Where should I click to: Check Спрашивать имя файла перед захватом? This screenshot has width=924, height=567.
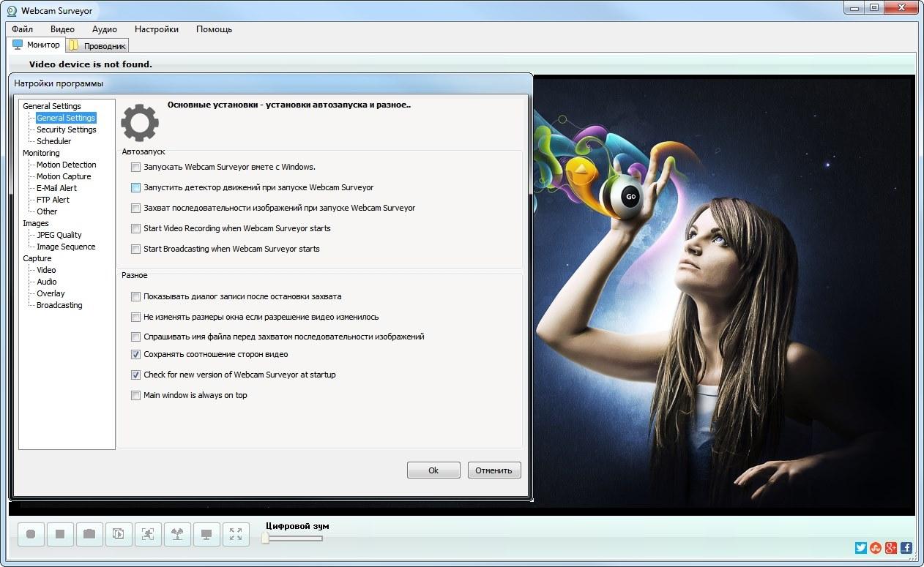point(135,337)
